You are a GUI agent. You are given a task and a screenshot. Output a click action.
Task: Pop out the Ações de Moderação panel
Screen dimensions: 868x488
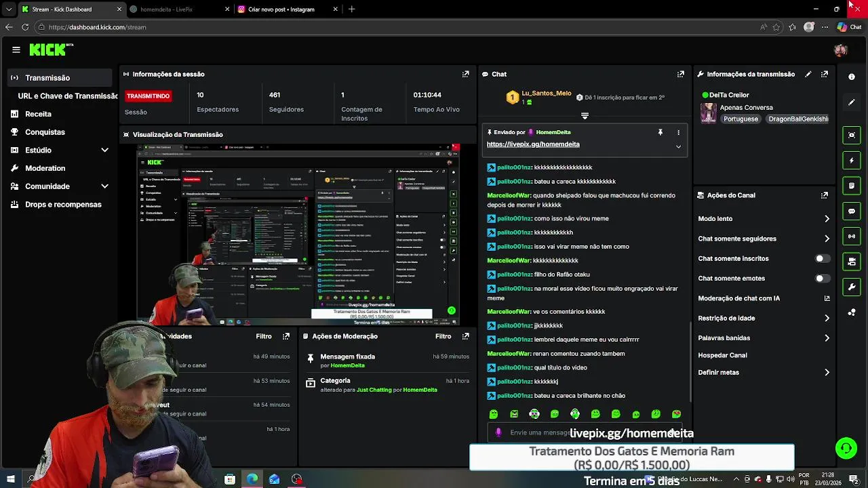point(466,336)
